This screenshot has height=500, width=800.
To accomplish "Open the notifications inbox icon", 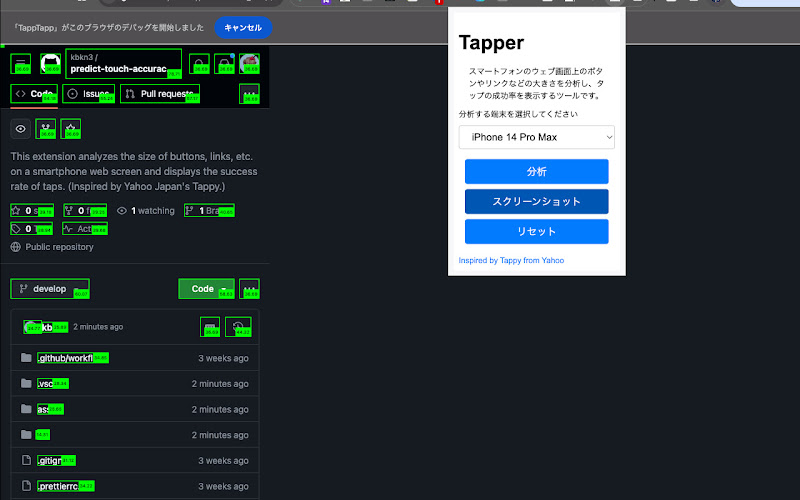I will tap(226, 64).
